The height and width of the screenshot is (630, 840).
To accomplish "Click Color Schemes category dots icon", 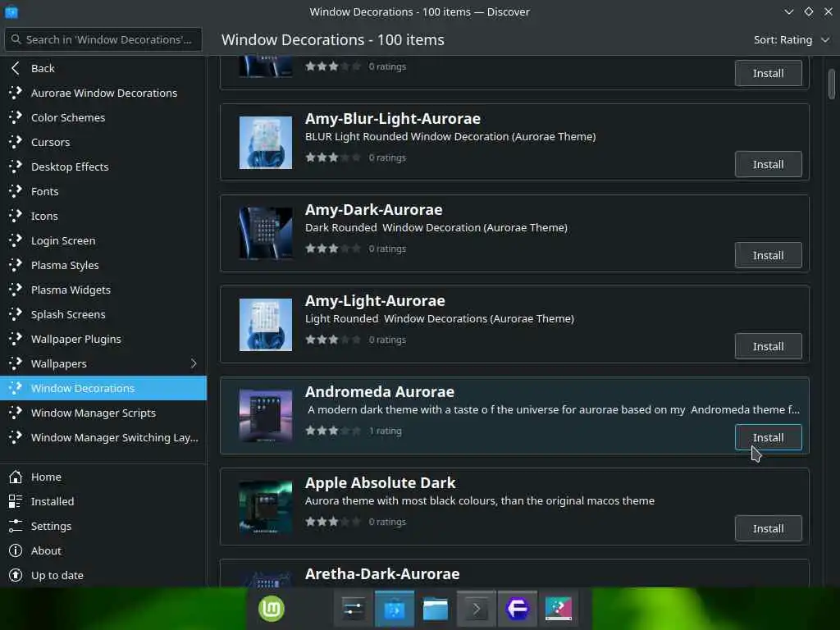I will tap(16, 116).
